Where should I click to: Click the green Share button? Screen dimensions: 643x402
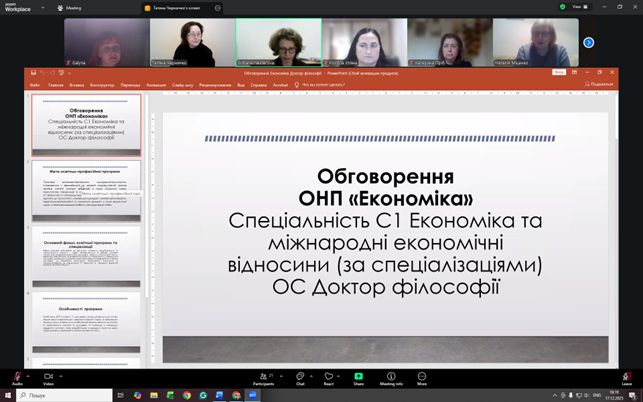tap(358, 377)
